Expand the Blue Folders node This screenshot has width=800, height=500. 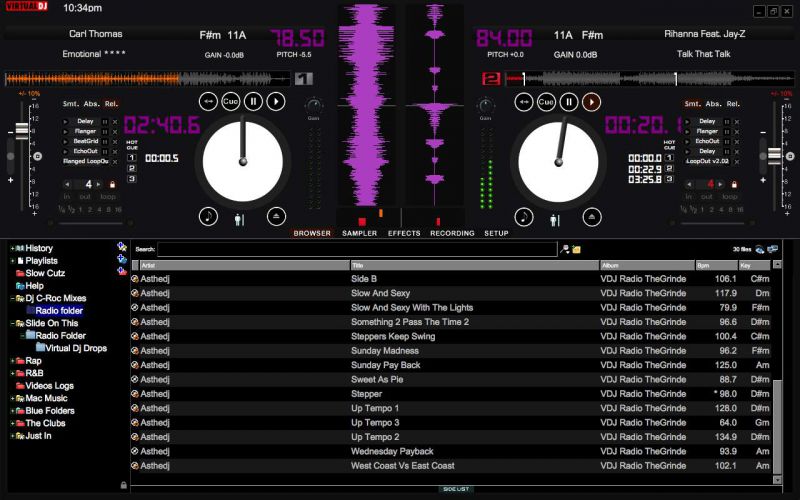(12, 411)
